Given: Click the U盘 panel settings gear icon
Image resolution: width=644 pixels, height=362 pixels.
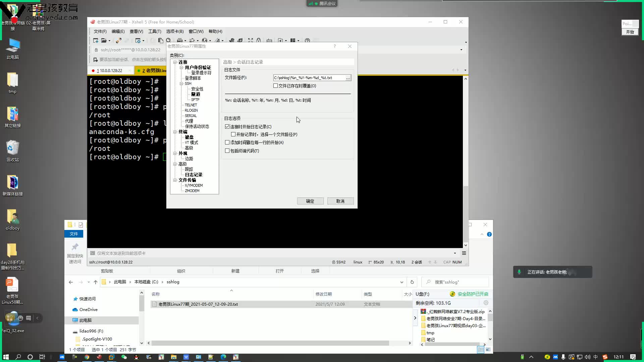Looking at the screenshot, I should [486, 303].
